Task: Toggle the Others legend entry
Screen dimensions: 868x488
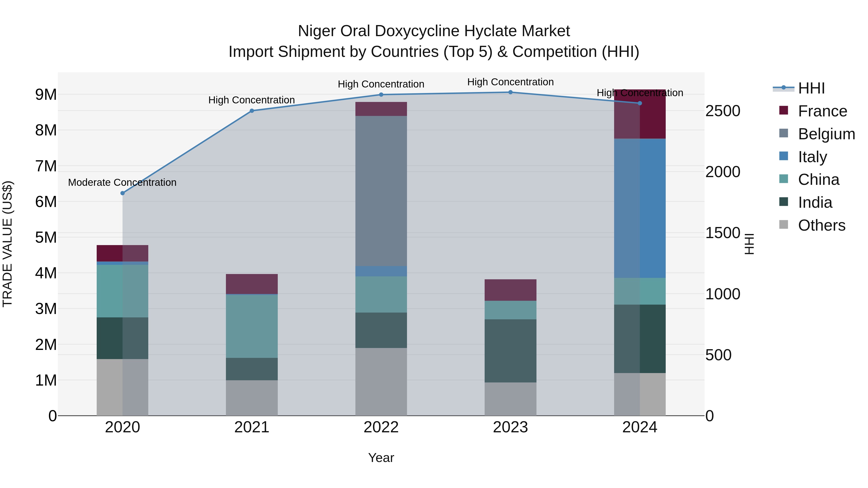Action: pyautogui.click(x=812, y=225)
